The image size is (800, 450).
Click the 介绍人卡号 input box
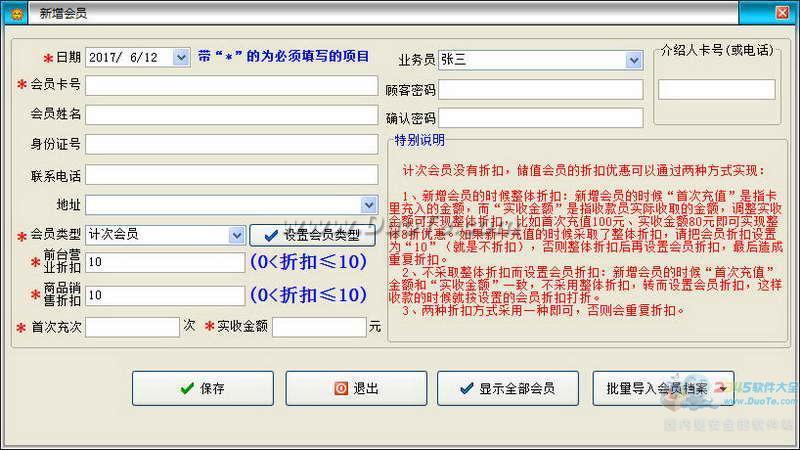tap(716, 89)
